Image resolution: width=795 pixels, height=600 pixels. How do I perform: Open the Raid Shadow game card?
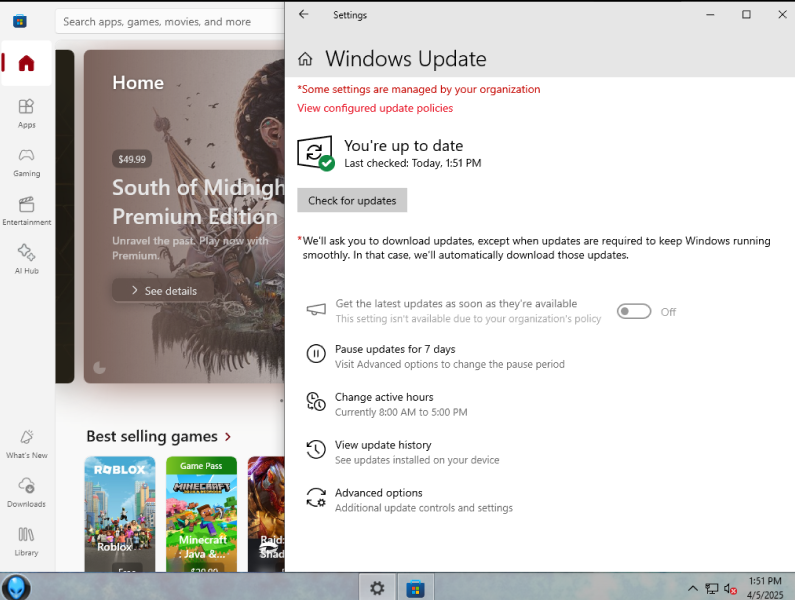[x=266, y=514]
